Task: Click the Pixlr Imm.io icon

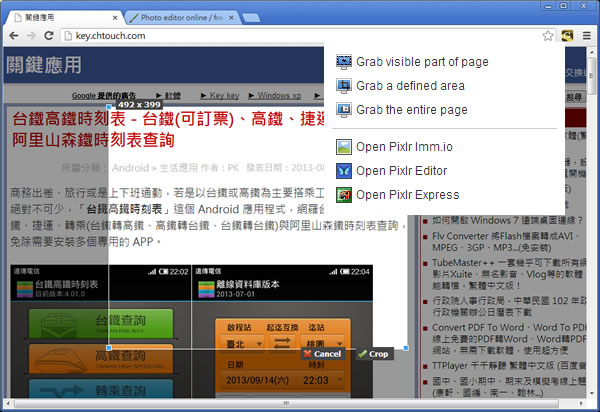Action: [x=344, y=147]
